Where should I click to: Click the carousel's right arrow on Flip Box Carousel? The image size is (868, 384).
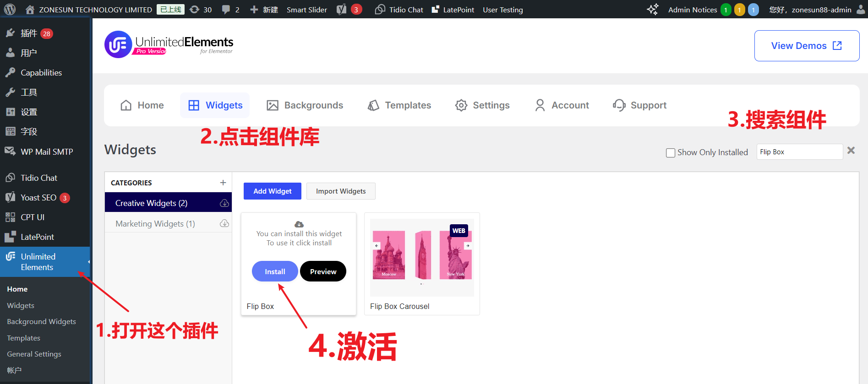468,246
